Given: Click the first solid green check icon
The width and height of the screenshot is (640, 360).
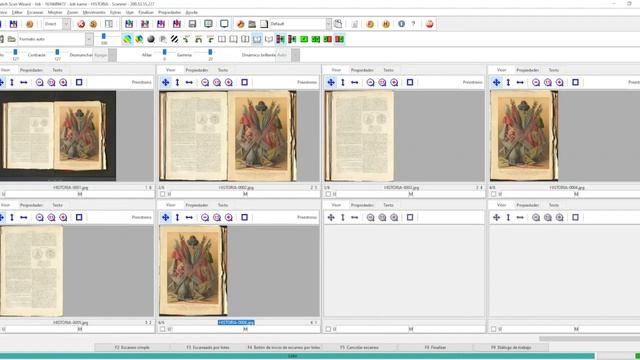Looking at the screenshot, I should pyautogui.click(x=304, y=39).
